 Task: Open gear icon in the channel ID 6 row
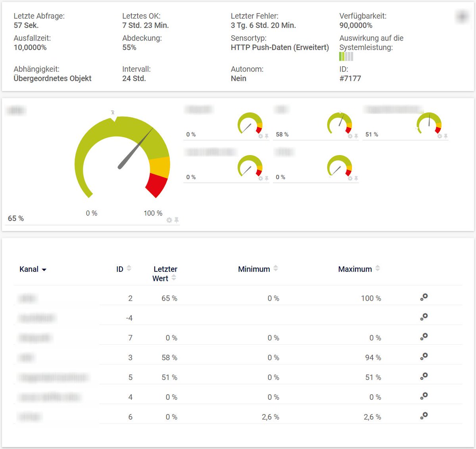[424, 416]
